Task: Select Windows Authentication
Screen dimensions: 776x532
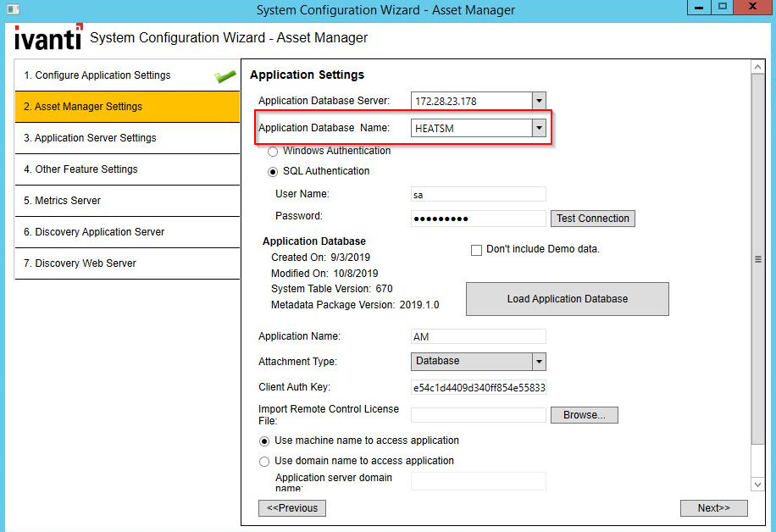Action: click(275, 151)
